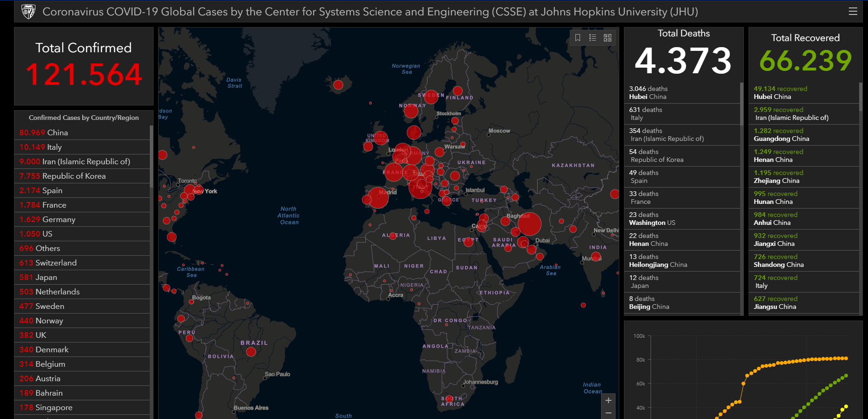The width and height of the screenshot is (868, 419).
Task: Click the 12 deaths Japan entry
Action: (682, 282)
